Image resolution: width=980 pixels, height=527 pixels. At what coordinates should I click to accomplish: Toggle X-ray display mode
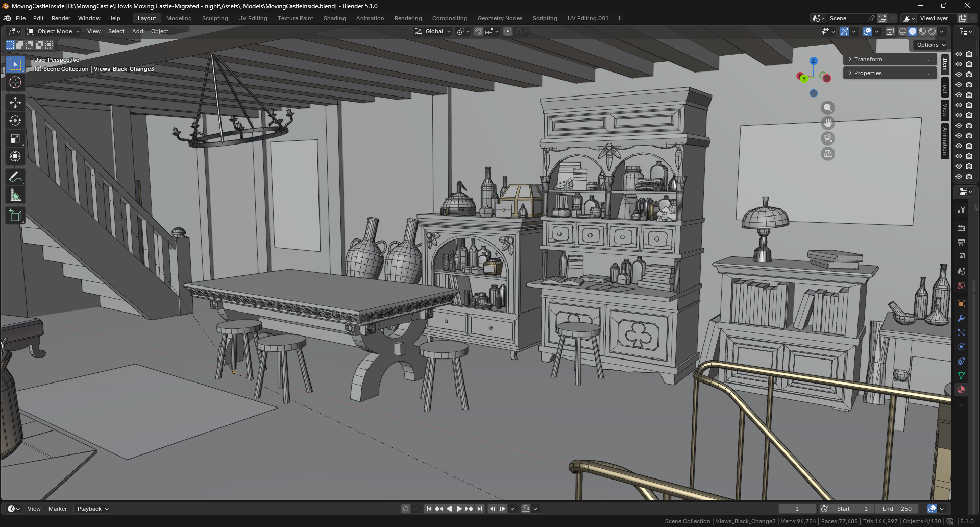[890, 31]
